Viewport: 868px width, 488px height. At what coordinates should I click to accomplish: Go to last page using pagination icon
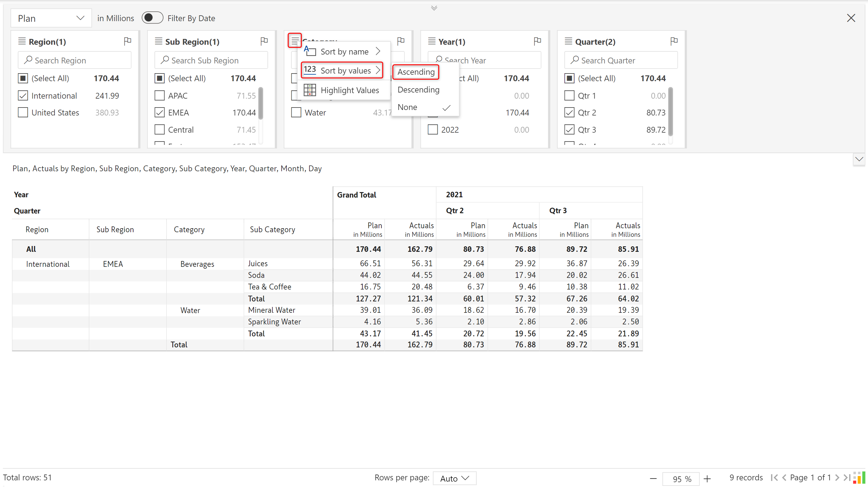pos(847,478)
